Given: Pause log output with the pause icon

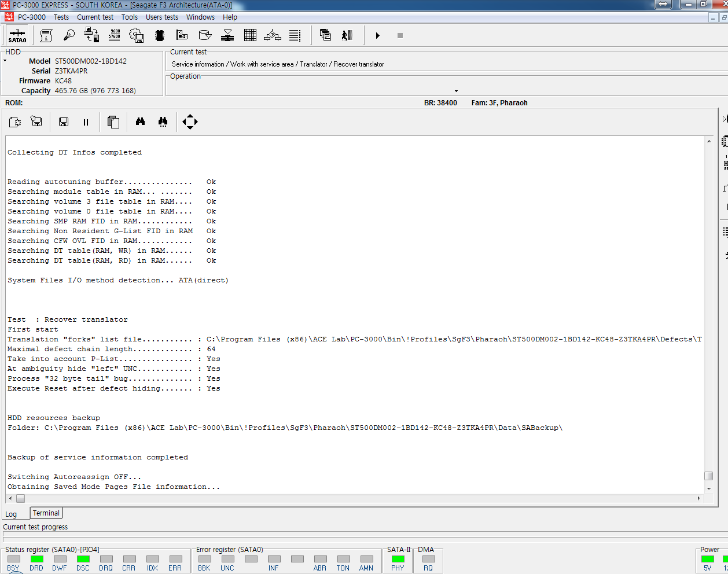Looking at the screenshot, I should 86,122.
